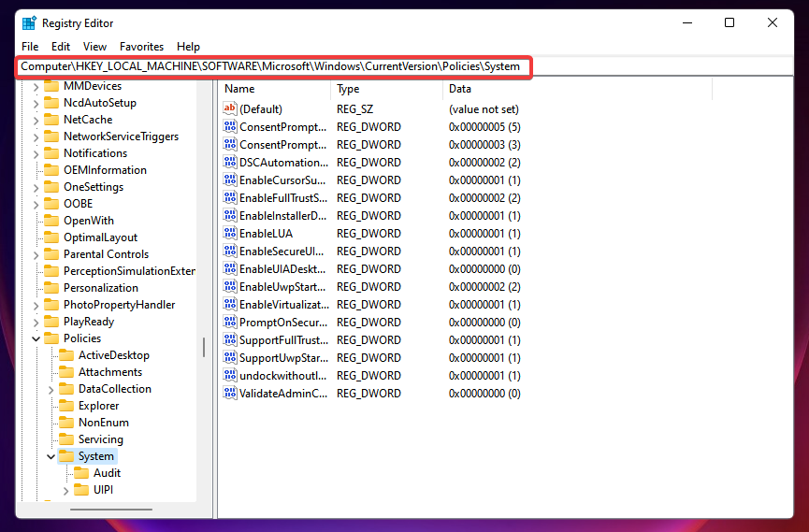Select the PhotoPropertyHandler key
This screenshot has height=532, width=809.
click(119, 305)
